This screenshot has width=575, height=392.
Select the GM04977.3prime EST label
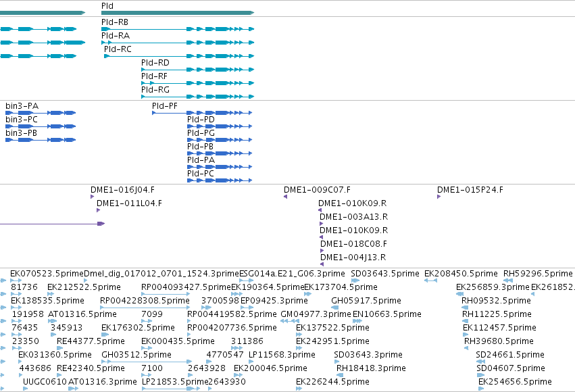click(x=316, y=315)
